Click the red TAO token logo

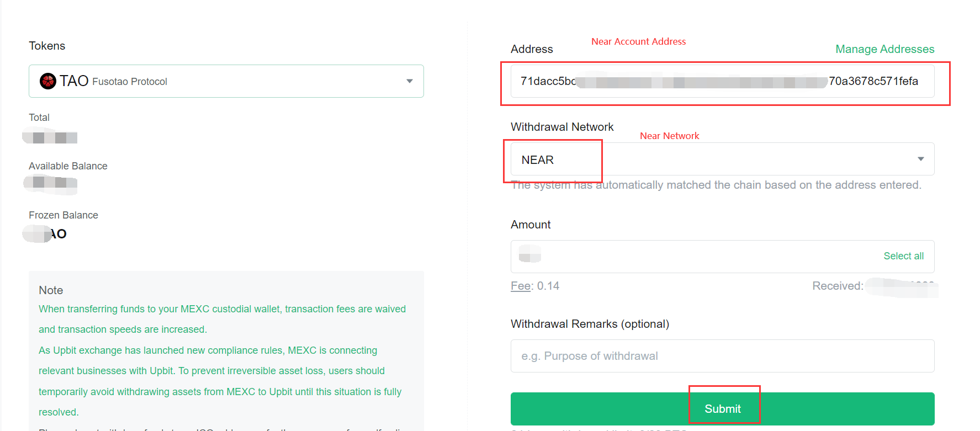(x=48, y=81)
